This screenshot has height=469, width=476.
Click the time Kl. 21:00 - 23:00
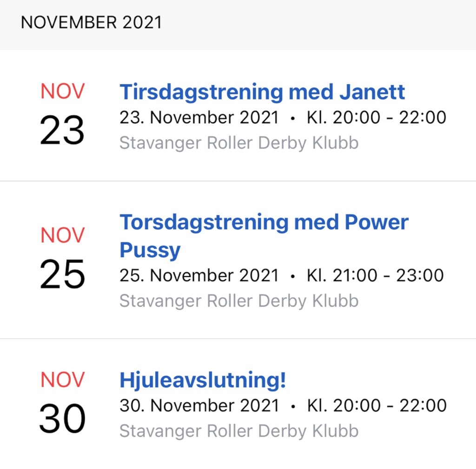click(x=375, y=275)
